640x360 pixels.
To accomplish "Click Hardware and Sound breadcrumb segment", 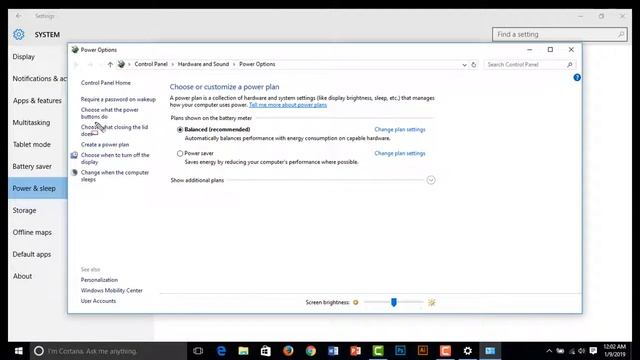I will tap(203, 64).
